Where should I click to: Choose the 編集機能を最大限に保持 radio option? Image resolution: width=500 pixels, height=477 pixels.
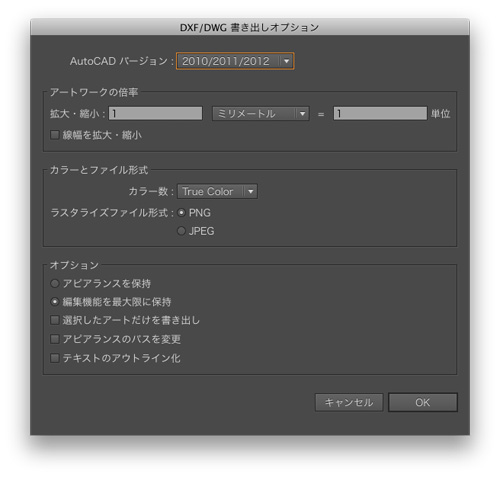pos(54,302)
